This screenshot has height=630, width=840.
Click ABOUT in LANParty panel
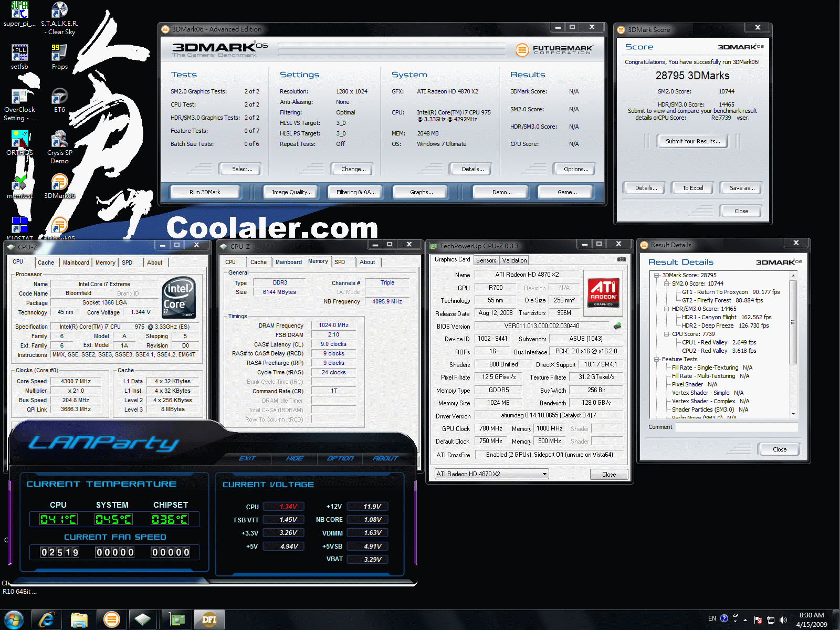tap(385, 458)
